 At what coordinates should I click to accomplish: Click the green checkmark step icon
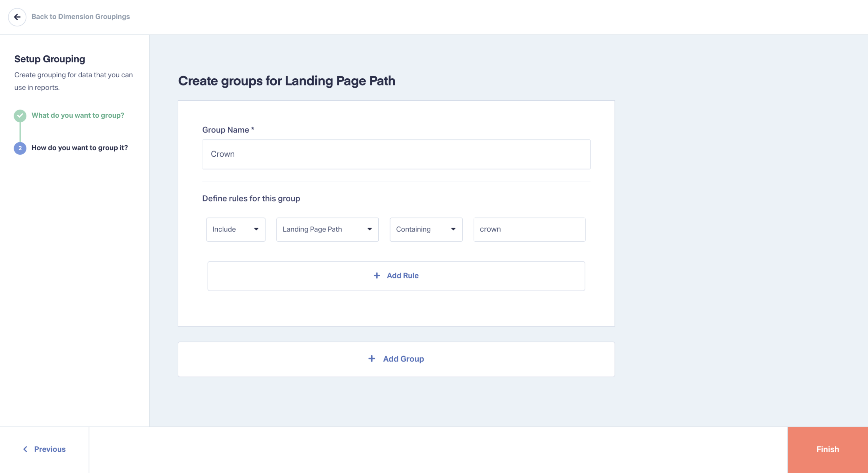click(x=20, y=116)
